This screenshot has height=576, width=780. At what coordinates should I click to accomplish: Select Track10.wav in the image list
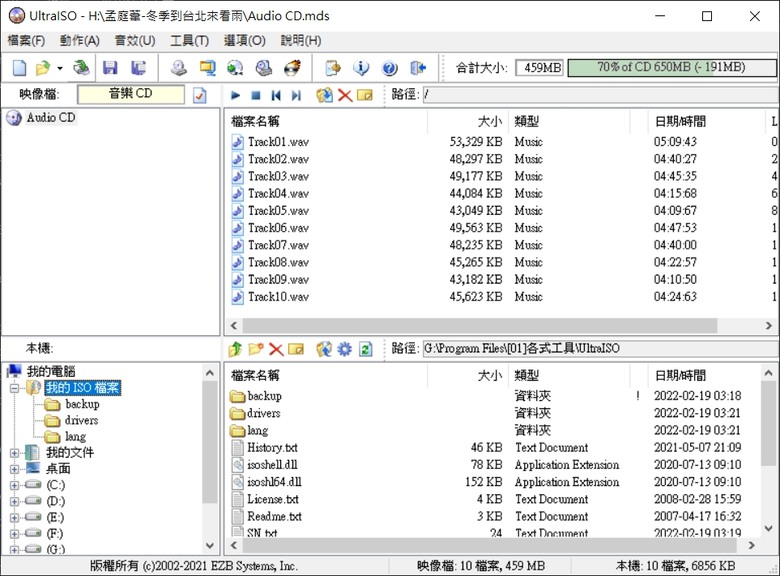click(278, 297)
